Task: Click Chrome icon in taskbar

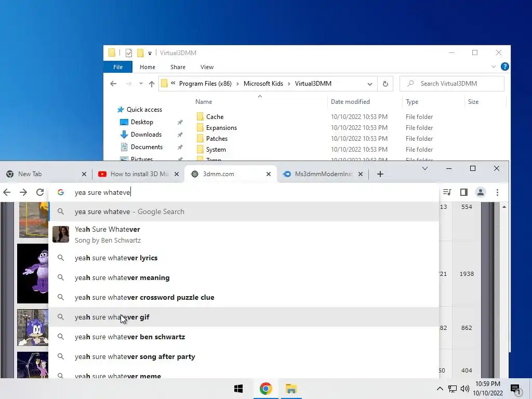Action: [265, 389]
